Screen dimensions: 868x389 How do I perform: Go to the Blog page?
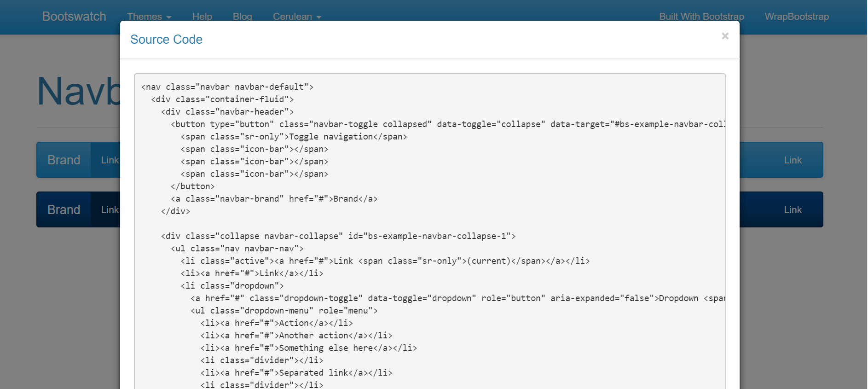(242, 17)
